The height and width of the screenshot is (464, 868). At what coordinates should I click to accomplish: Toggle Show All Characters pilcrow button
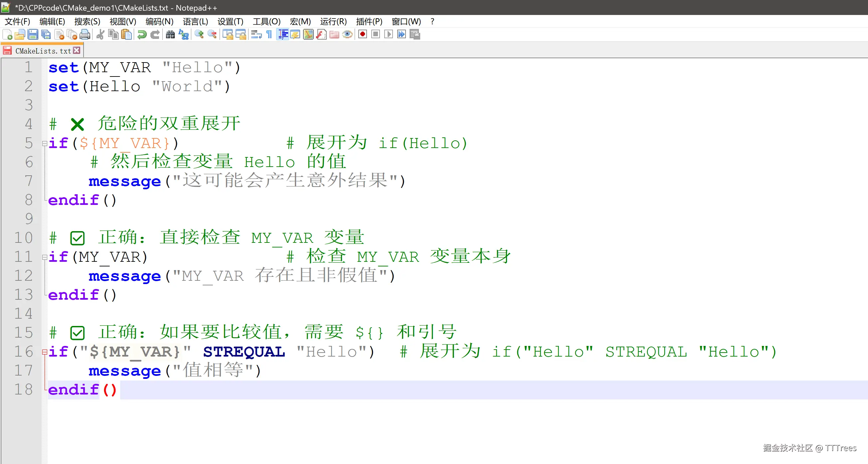point(269,35)
